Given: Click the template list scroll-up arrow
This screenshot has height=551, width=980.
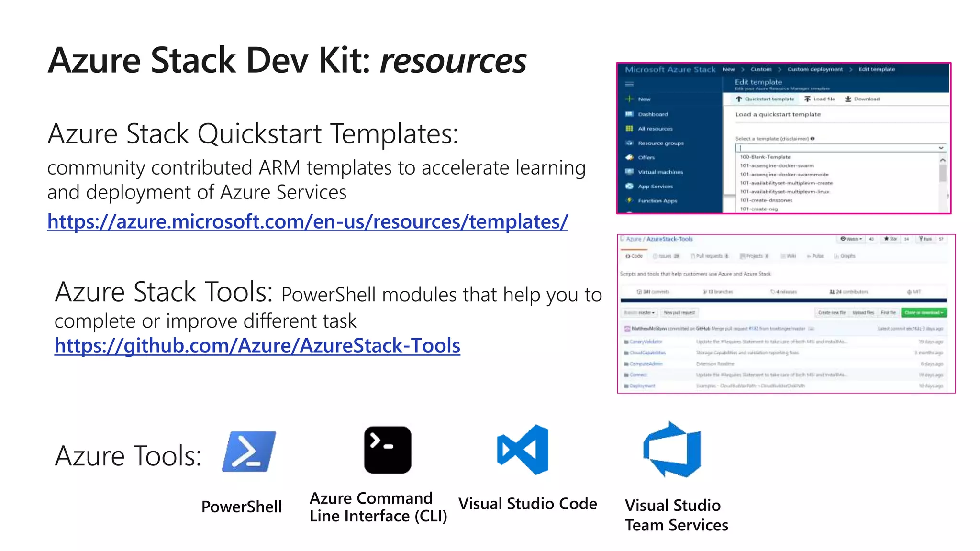Looking at the screenshot, I should (942, 160).
